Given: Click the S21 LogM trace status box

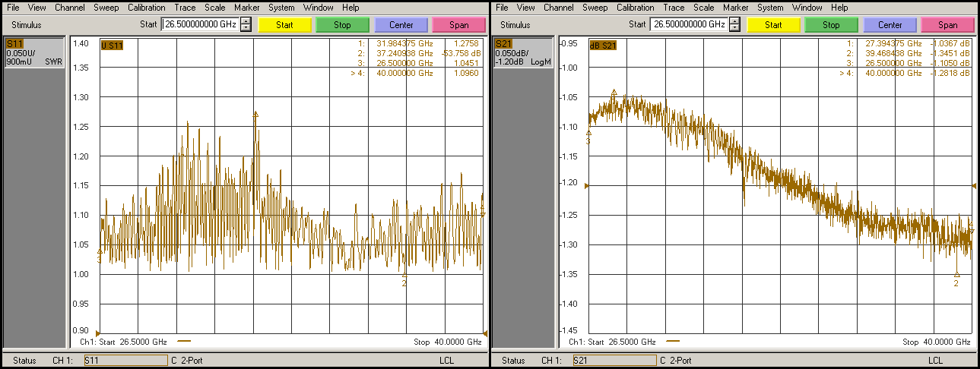Looking at the screenshot, I should click(523, 52).
